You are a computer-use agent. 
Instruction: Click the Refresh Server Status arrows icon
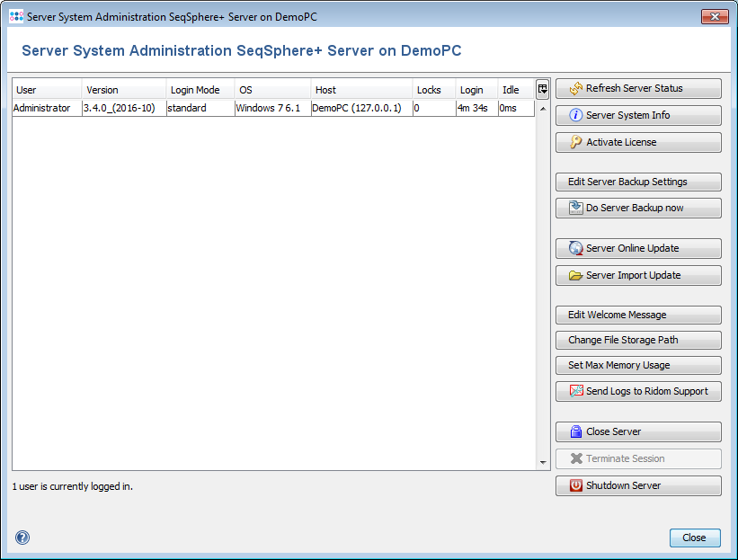coord(575,88)
